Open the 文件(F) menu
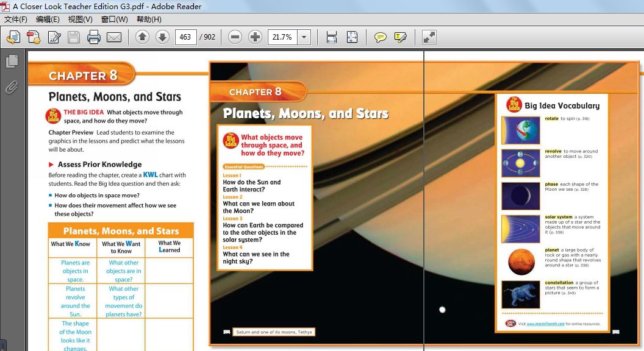Screen dimensions: 644x351 (16, 19)
